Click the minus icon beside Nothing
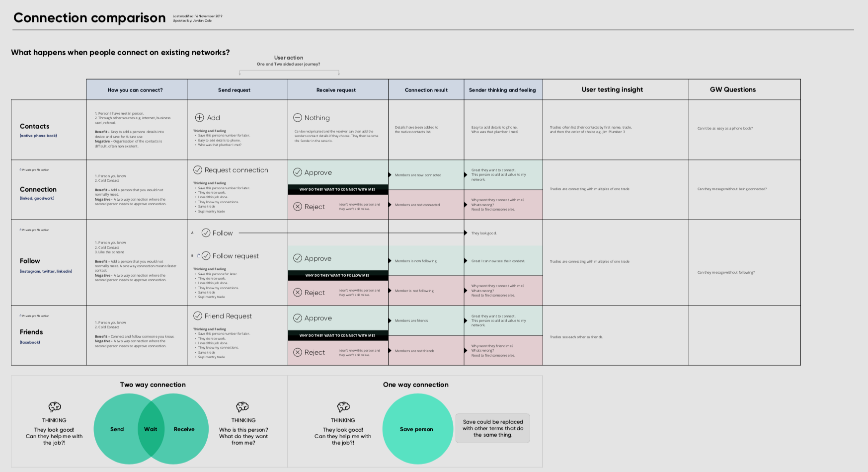The image size is (868, 472). coord(298,118)
